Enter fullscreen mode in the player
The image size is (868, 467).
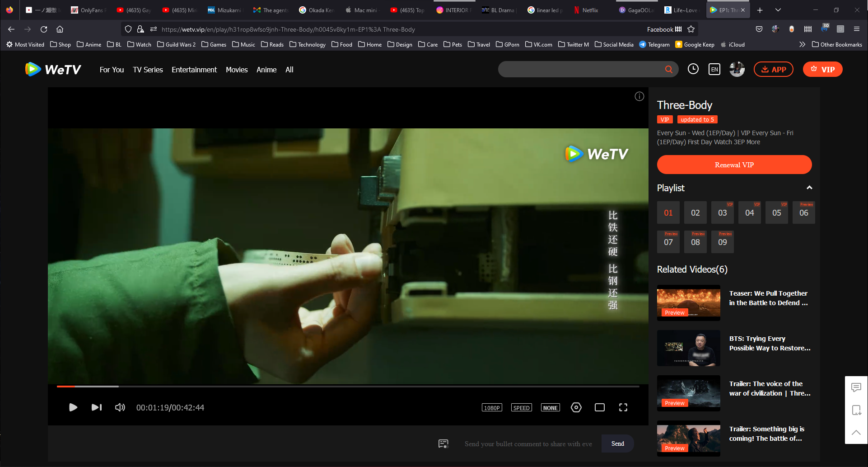click(x=623, y=407)
